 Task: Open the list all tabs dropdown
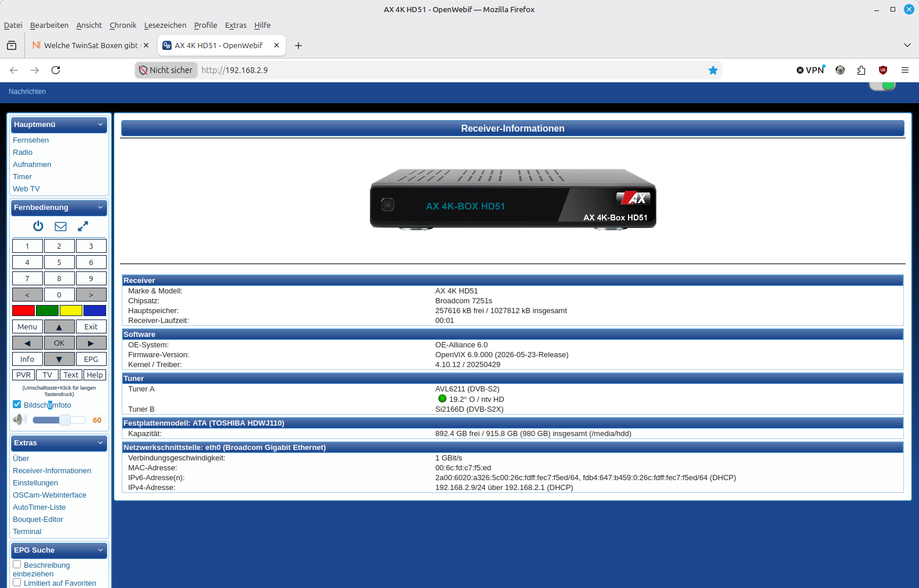[907, 45]
